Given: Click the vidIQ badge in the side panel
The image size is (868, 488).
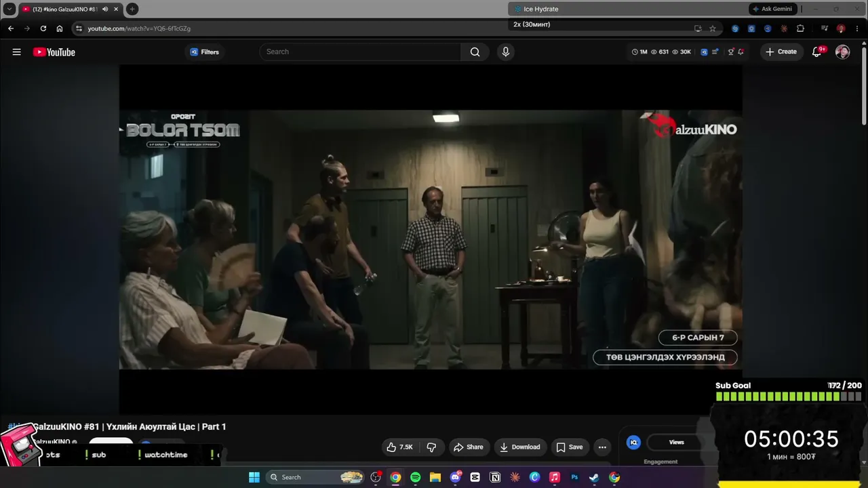Looking at the screenshot, I should (x=633, y=443).
